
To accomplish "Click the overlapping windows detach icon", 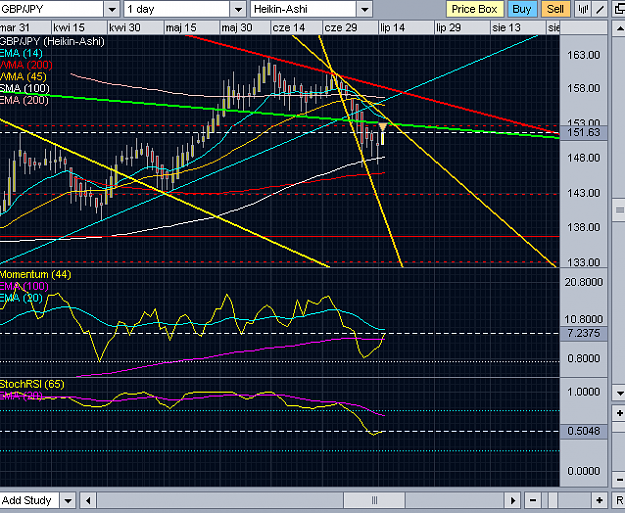I will [619, 9].
